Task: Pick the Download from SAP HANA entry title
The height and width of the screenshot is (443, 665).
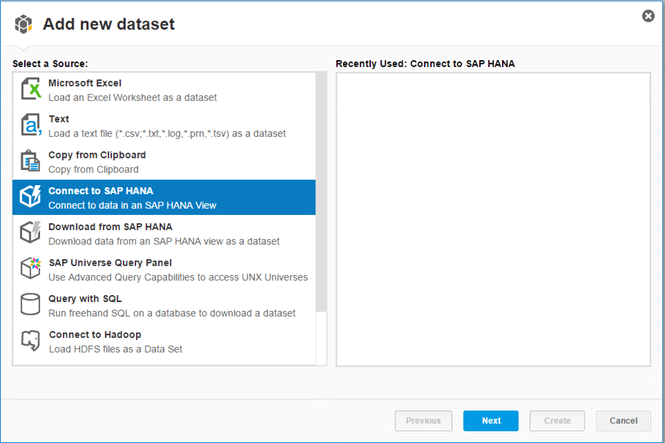Action: pyautogui.click(x=110, y=227)
